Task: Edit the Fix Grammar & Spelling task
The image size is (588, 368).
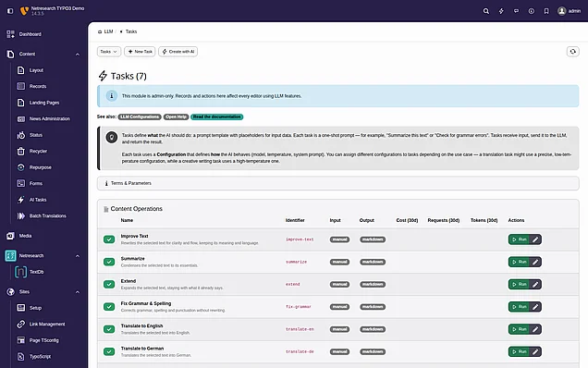Action: click(x=535, y=307)
